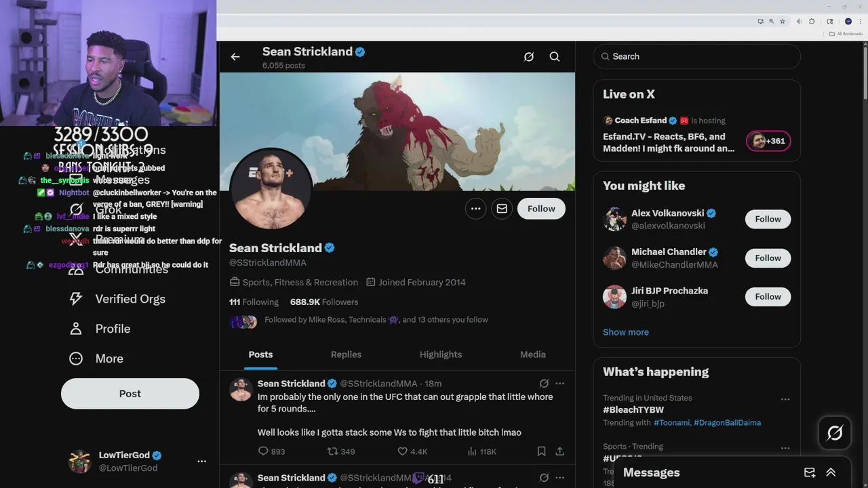Select the Posts tab
This screenshot has height=488, width=868.
pyautogui.click(x=260, y=354)
